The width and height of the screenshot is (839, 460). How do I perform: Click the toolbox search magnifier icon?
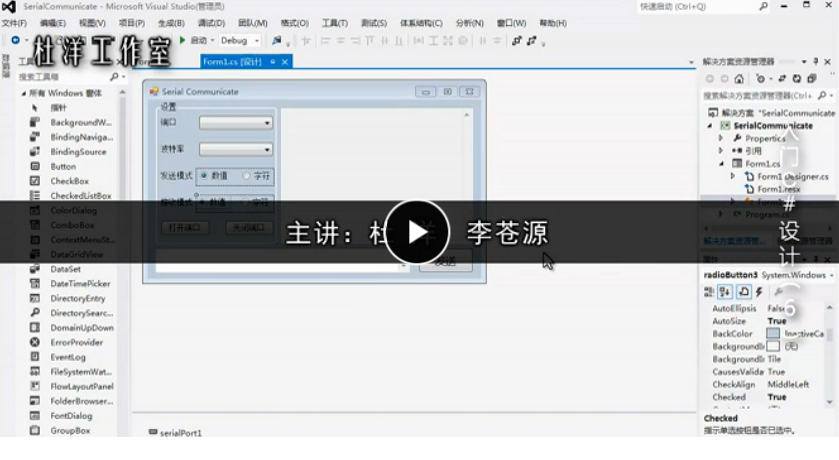point(114,77)
